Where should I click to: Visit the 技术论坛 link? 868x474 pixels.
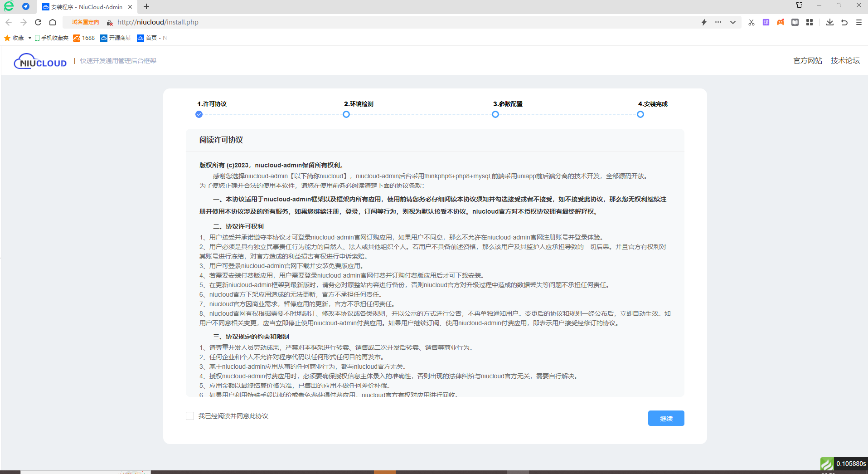(x=845, y=61)
